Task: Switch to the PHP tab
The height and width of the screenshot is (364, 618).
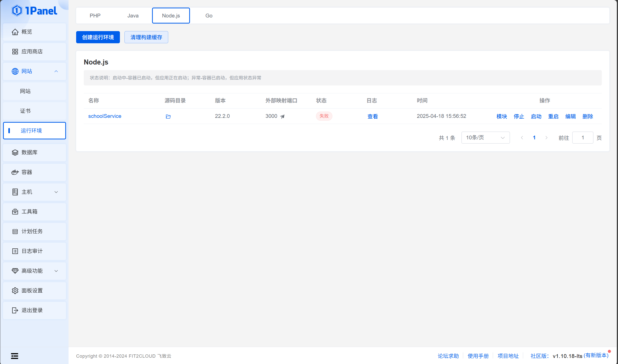Action: [95, 16]
